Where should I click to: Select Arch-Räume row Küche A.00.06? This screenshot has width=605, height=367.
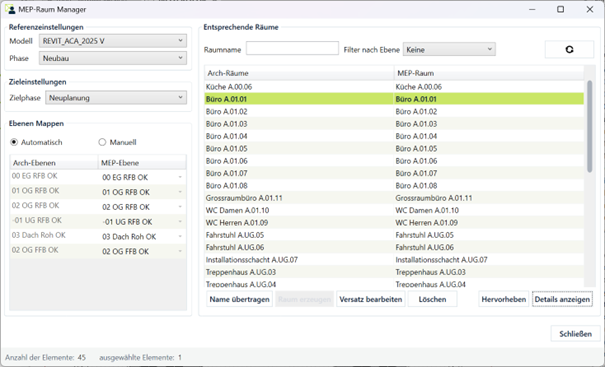pyautogui.click(x=299, y=87)
